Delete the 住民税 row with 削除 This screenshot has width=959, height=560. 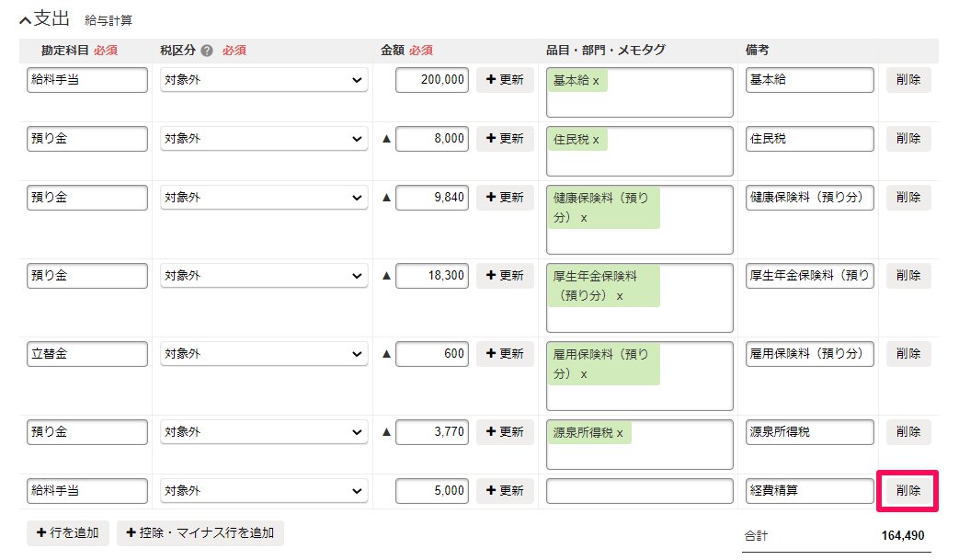(908, 139)
